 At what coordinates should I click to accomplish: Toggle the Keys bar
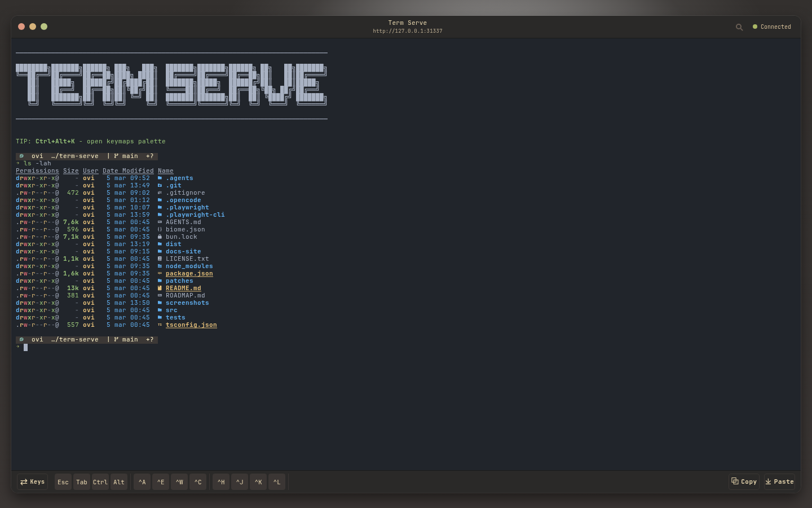click(x=32, y=481)
